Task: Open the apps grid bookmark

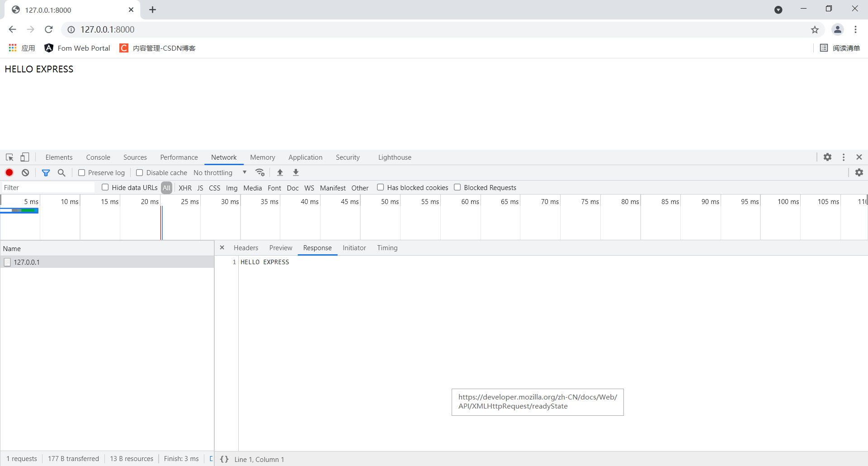Action: pos(22,48)
